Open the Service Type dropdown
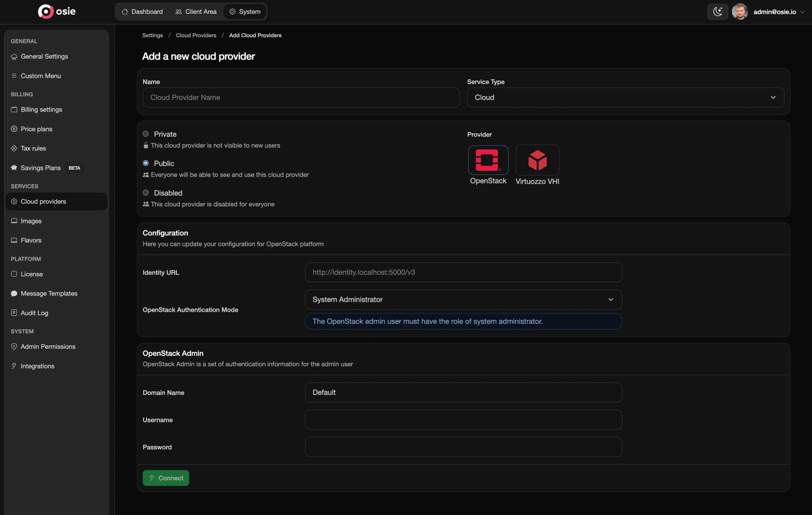The width and height of the screenshot is (812, 515). pyautogui.click(x=625, y=97)
